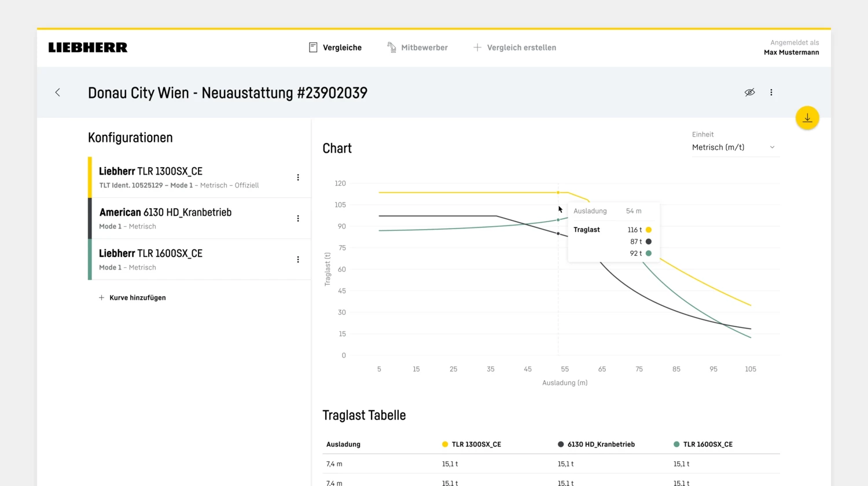Select the Liebherr TLR 1600SX_CE configuration

[199, 259]
